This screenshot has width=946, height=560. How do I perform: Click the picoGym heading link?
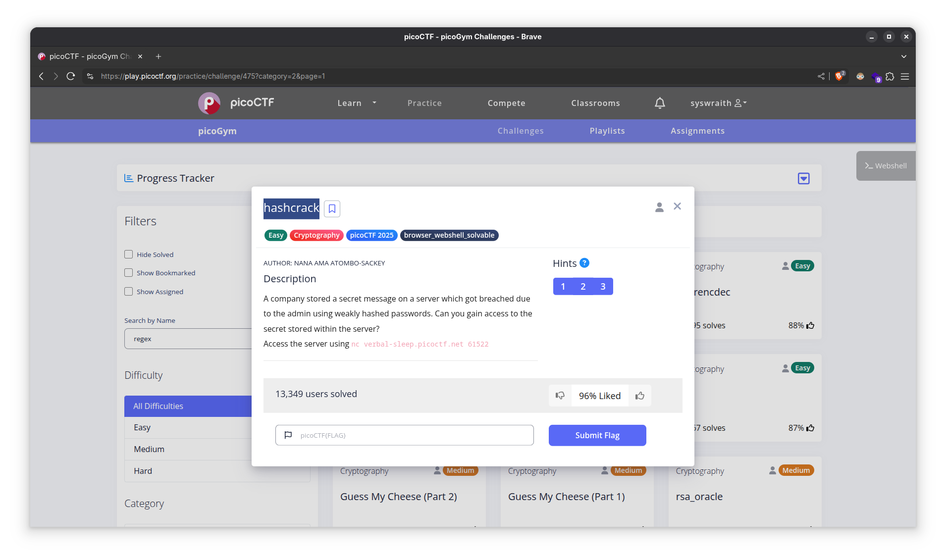click(217, 131)
